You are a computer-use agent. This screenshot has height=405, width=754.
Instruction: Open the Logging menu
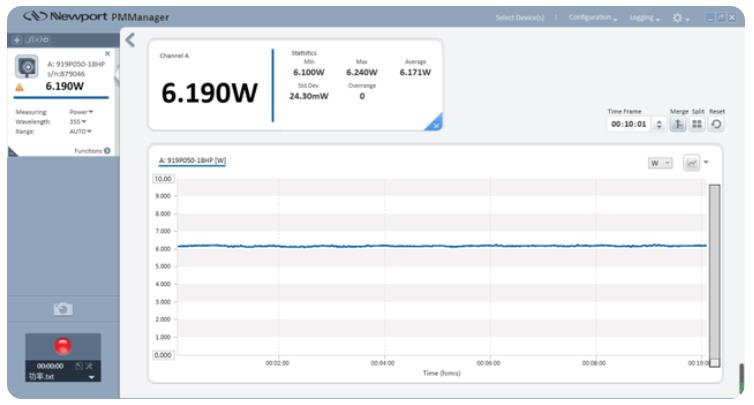(642, 18)
